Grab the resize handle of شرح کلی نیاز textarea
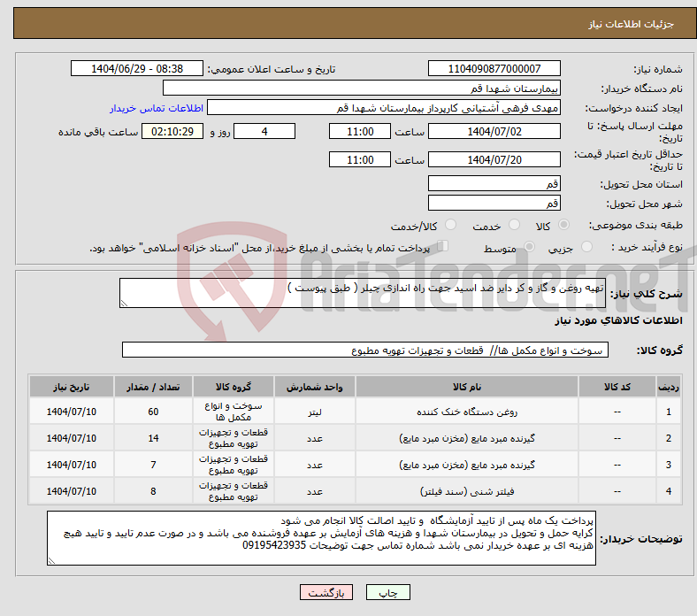 click(x=124, y=304)
